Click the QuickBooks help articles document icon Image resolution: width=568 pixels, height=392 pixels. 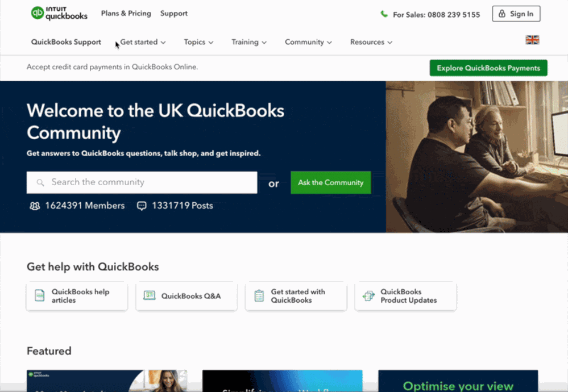click(39, 296)
